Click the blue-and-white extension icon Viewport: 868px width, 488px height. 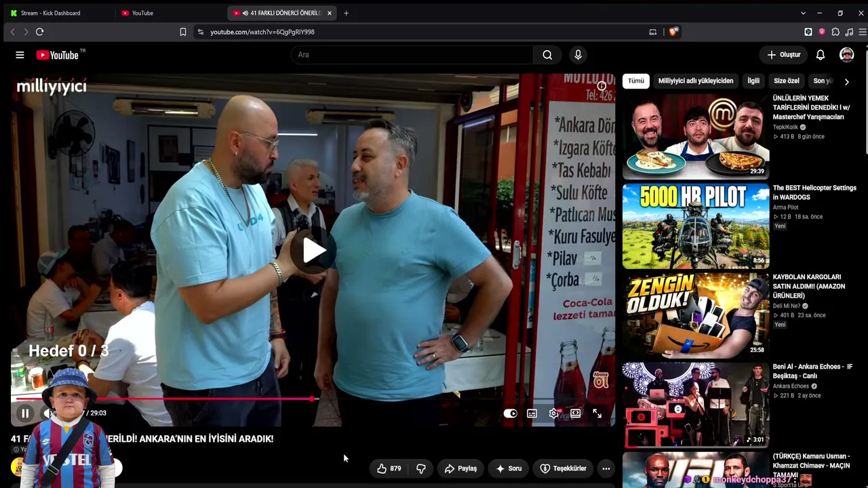click(808, 32)
